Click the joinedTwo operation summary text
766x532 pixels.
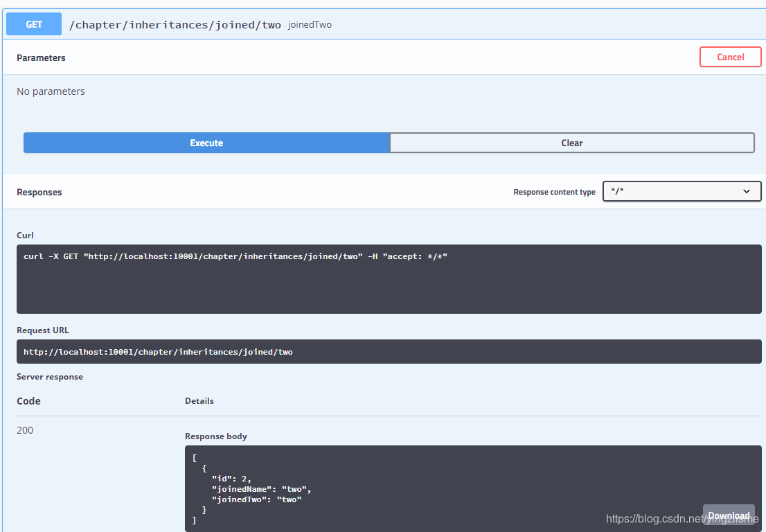point(310,25)
